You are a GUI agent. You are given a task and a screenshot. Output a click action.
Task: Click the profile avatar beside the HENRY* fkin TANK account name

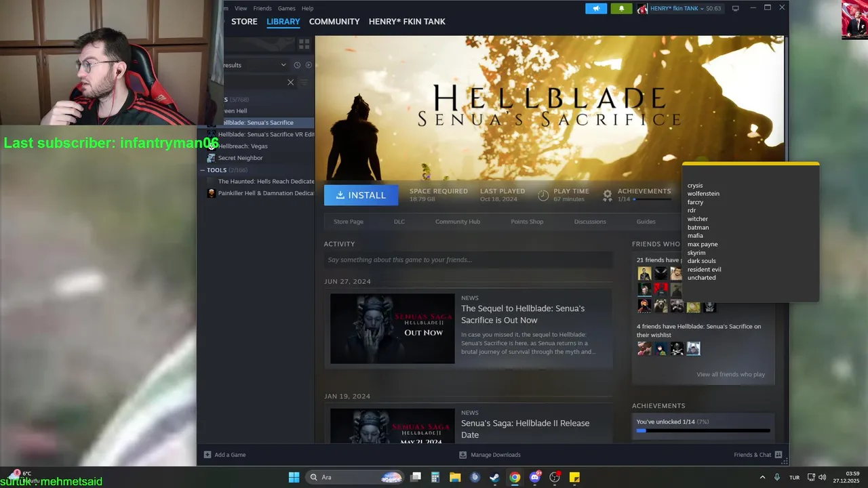(642, 8)
